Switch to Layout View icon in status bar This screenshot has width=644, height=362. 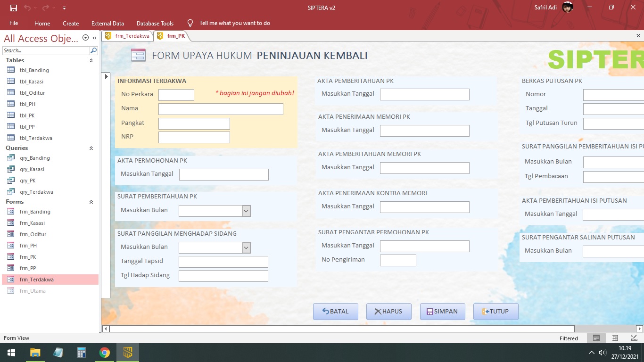[x=615, y=338]
